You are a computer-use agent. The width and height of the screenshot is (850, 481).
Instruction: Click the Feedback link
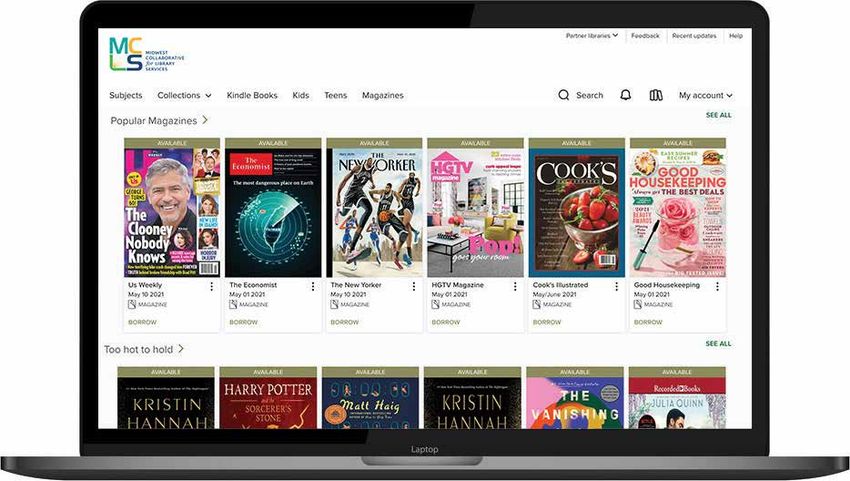point(645,35)
